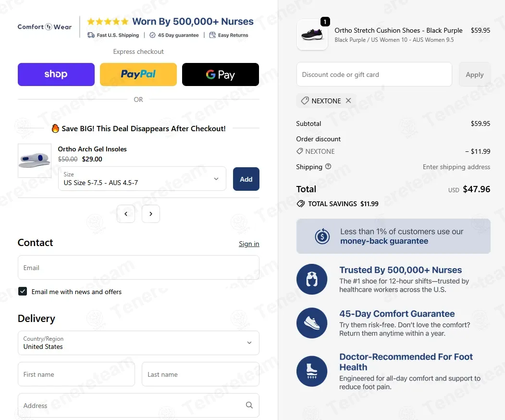Viewport: 505px width, 420px height.
Task: Apply the discount code
Action: [474, 74]
